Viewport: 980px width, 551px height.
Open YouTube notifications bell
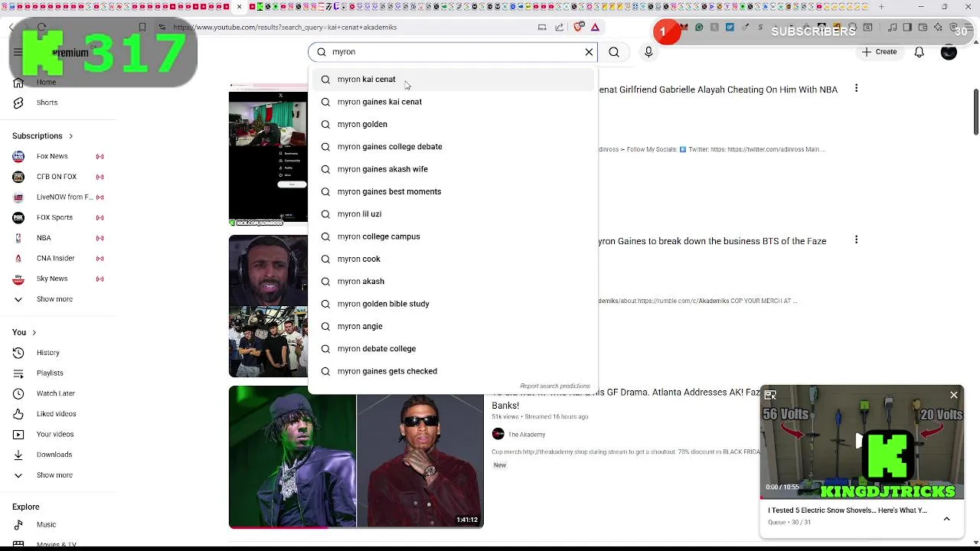[919, 52]
